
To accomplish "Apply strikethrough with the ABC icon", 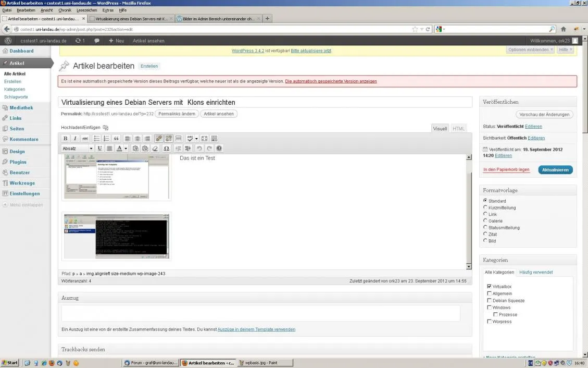I will pyautogui.click(x=85, y=139).
